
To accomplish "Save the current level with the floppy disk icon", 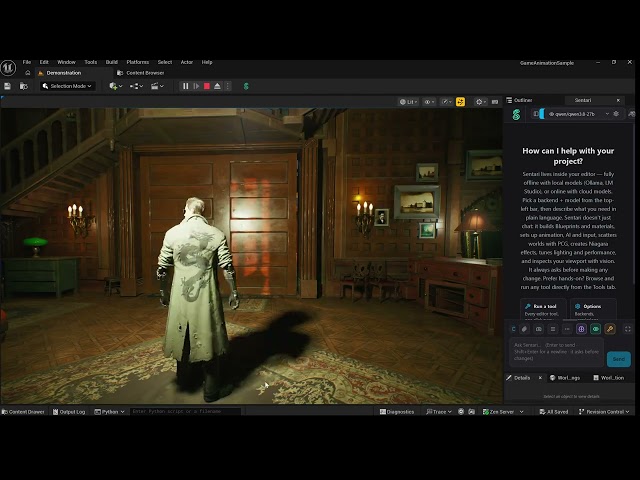I will click(x=7, y=86).
